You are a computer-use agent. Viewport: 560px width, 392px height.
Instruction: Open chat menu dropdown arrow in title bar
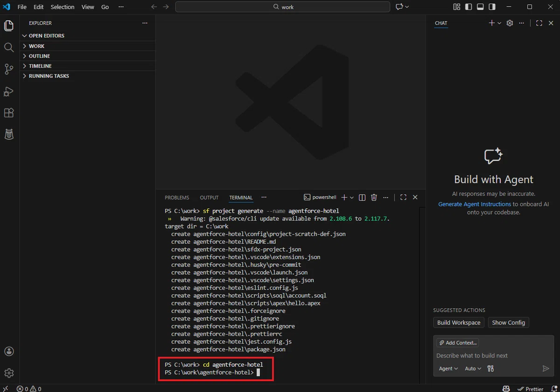pos(407,7)
